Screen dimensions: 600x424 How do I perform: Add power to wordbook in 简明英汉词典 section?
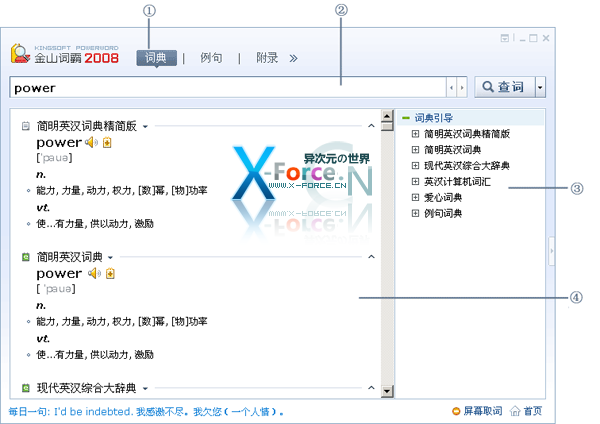(110, 274)
